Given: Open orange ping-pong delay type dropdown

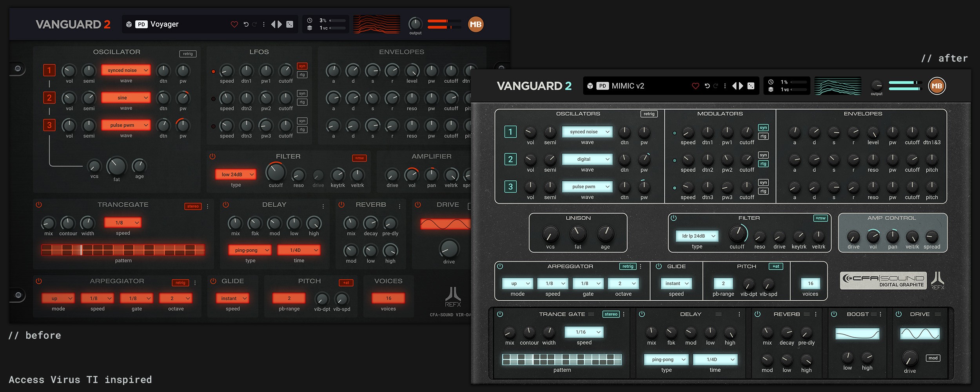Looking at the screenshot, I should coord(250,250).
